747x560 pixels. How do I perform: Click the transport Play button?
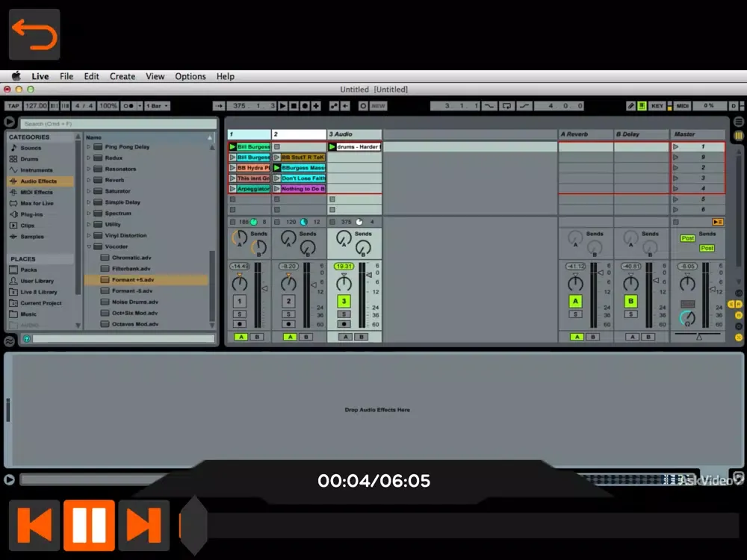tap(282, 106)
